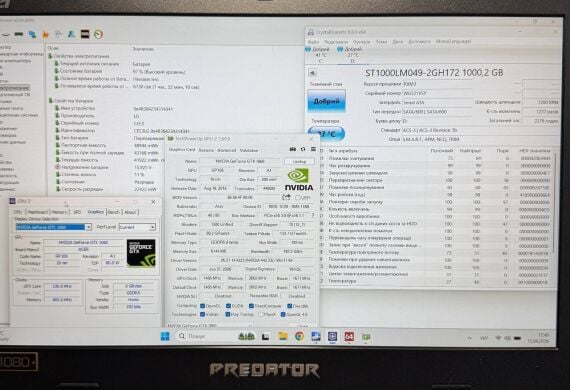Image resolution: width=570 pixels, height=390 pixels.
Task: Click the NVIDIA logo in GPU-Z
Action: pyautogui.click(x=298, y=179)
